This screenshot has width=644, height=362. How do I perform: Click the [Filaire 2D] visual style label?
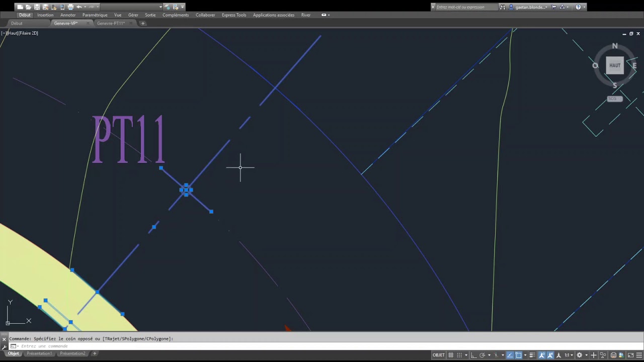pos(29,33)
